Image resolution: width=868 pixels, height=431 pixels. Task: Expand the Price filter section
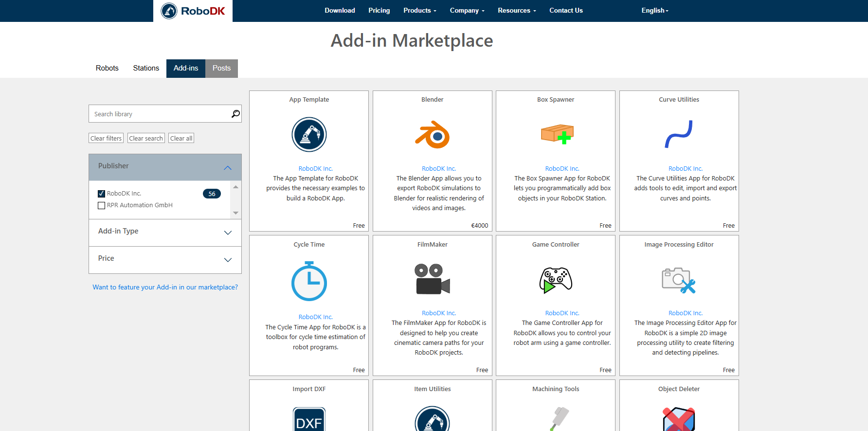(x=227, y=259)
